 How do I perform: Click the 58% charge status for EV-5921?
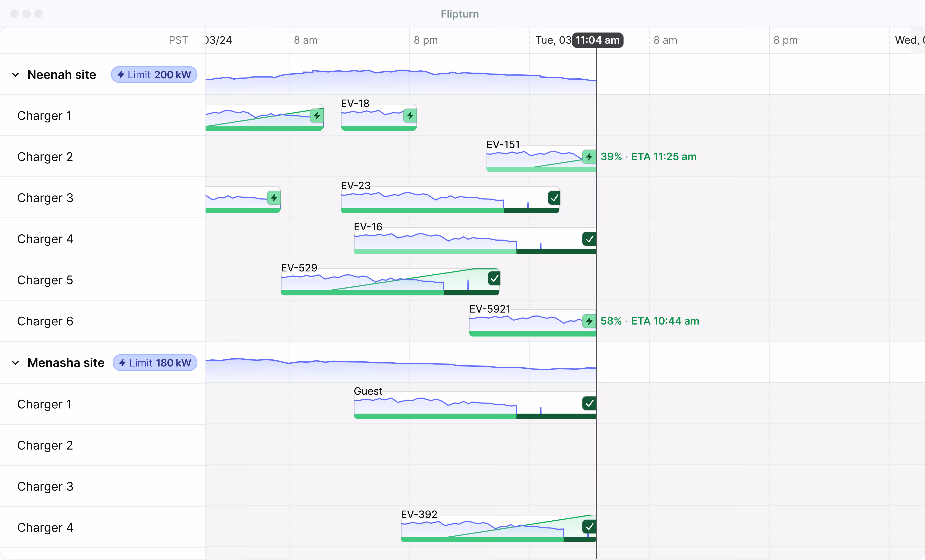point(611,321)
